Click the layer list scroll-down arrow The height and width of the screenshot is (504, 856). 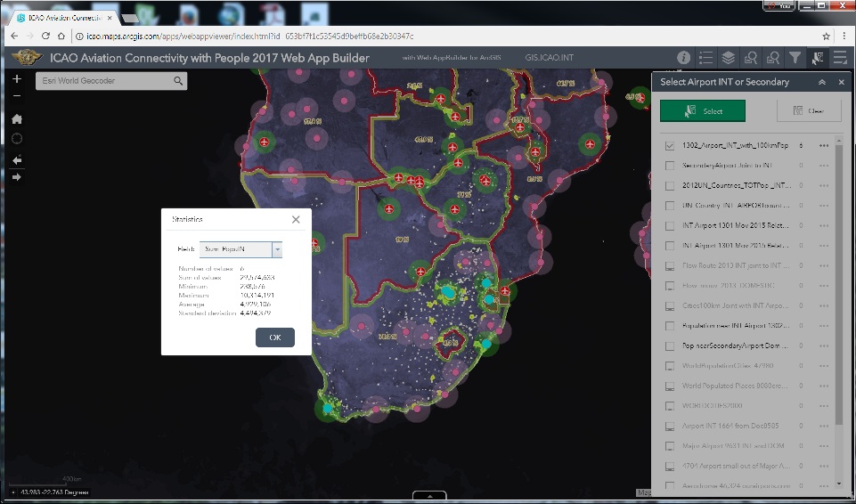pos(839,484)
